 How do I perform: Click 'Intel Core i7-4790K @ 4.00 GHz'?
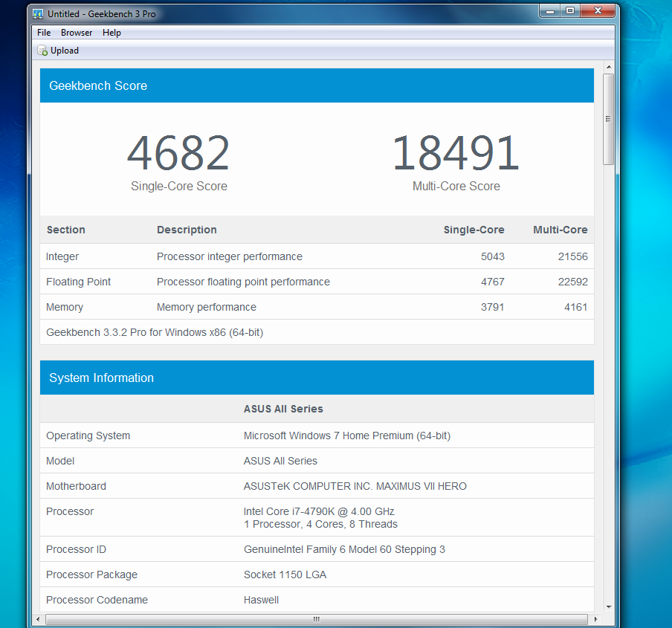coord(319,511)
